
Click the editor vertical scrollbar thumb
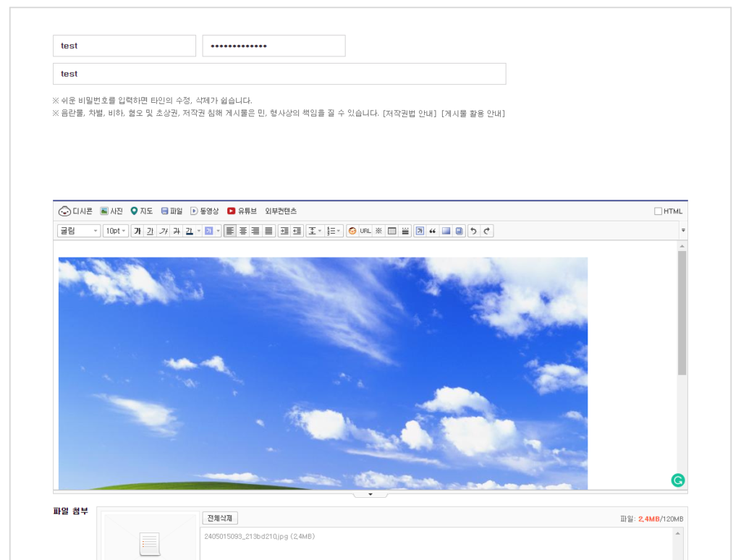(x=682, y=313)
